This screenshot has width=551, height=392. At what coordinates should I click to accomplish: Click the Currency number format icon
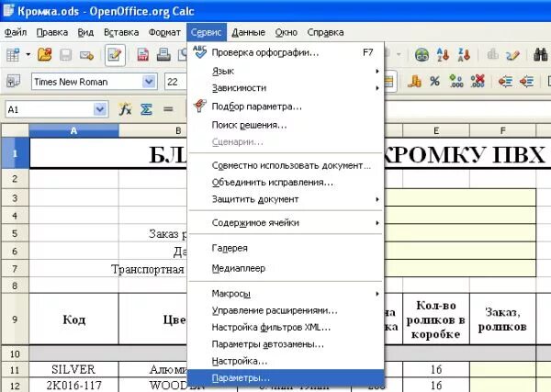415,82
